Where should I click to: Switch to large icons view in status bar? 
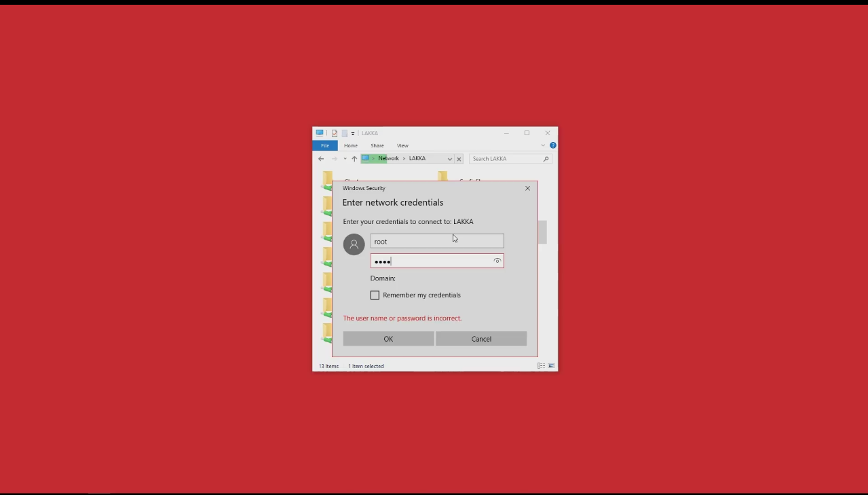pyautogui.click(x=551, y=365)
